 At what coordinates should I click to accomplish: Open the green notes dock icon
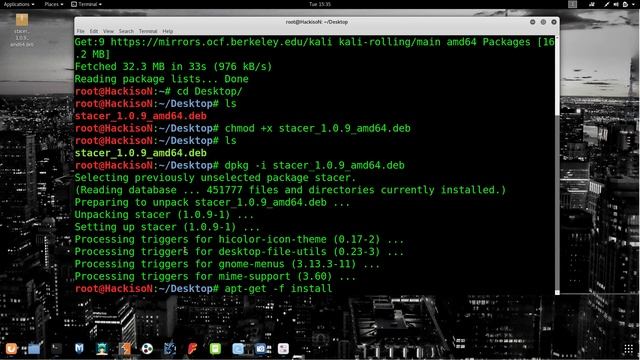pyautogui.click(x=215, y=349)
